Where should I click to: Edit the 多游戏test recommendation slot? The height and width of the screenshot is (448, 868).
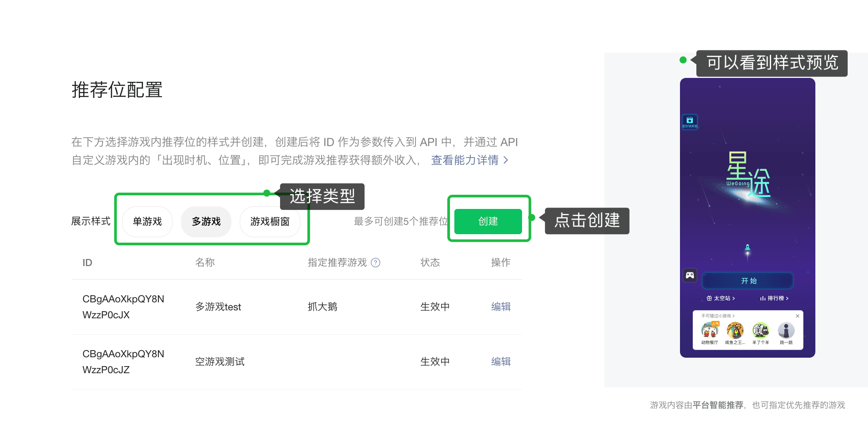(x=501, y=307)
